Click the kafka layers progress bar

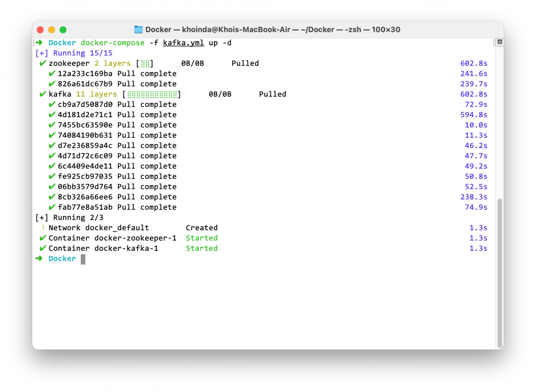tap(152, 94)
